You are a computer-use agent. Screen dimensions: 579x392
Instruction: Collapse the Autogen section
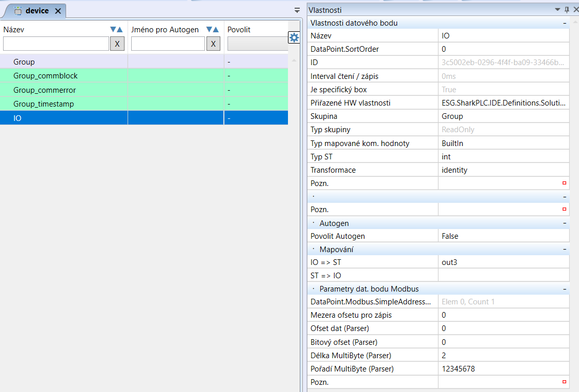[x=565, y=223]
